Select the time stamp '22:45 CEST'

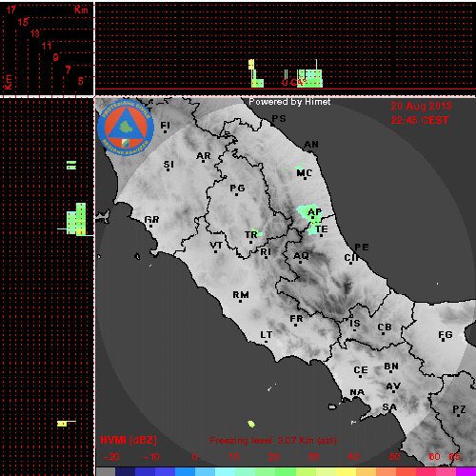420,120
